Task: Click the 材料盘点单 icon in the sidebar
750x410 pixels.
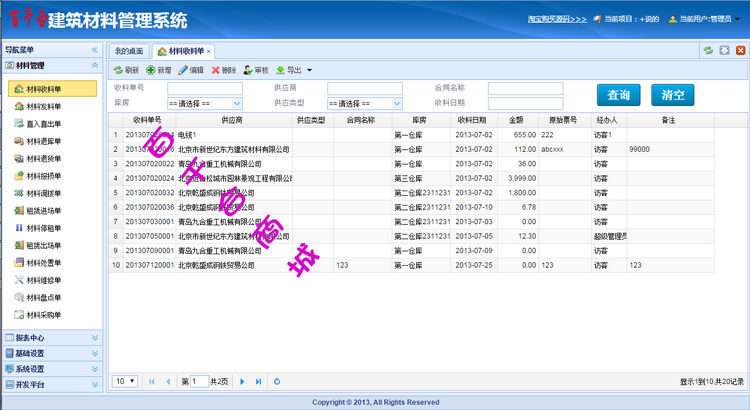Action: click(x=19, y=297)
